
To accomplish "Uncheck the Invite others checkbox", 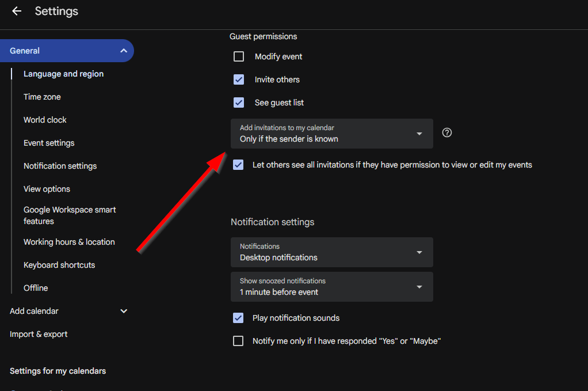I will click(x=239, y=79).
